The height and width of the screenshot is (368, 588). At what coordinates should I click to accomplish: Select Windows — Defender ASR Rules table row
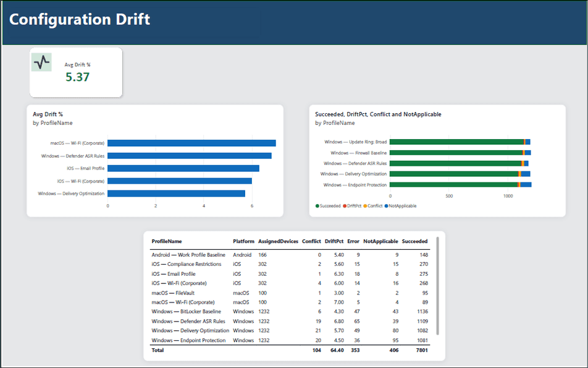[x=290, y=322]
